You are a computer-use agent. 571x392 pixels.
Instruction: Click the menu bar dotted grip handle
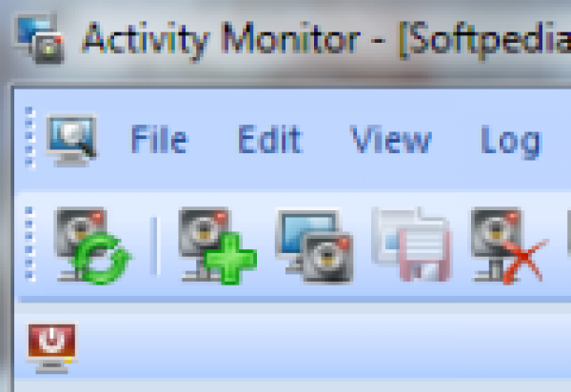point(30,138)
